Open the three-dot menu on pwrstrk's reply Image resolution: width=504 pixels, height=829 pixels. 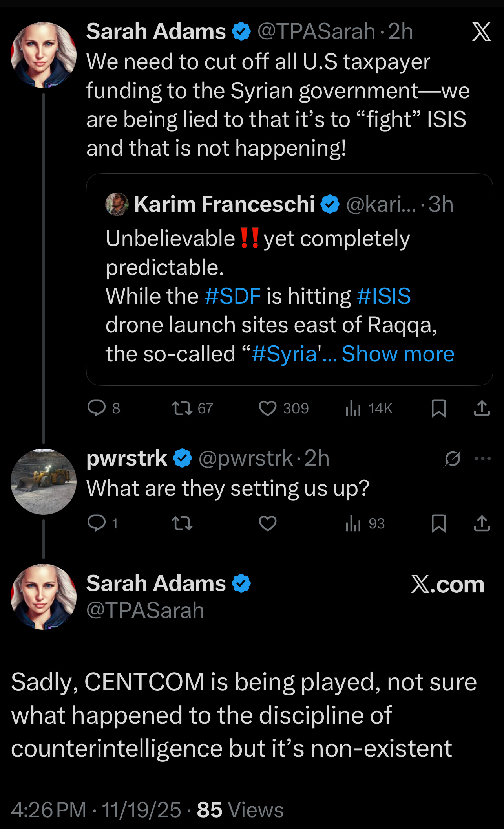482,458
